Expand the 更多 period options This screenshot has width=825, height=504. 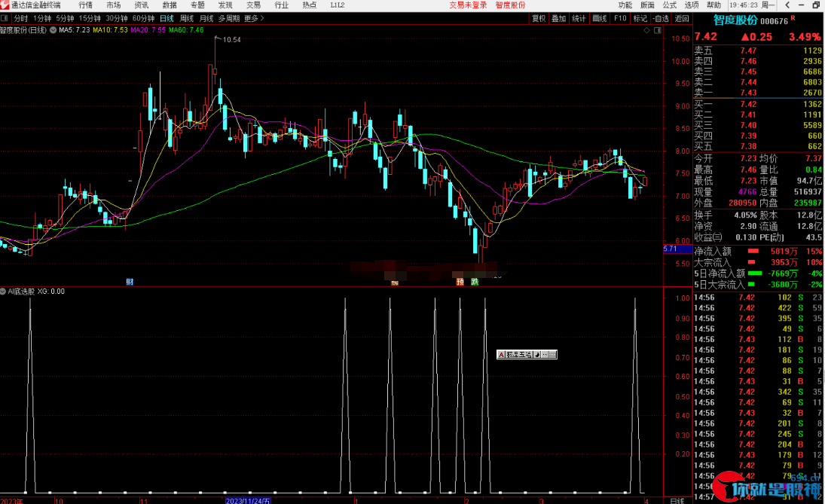(254, 18)
